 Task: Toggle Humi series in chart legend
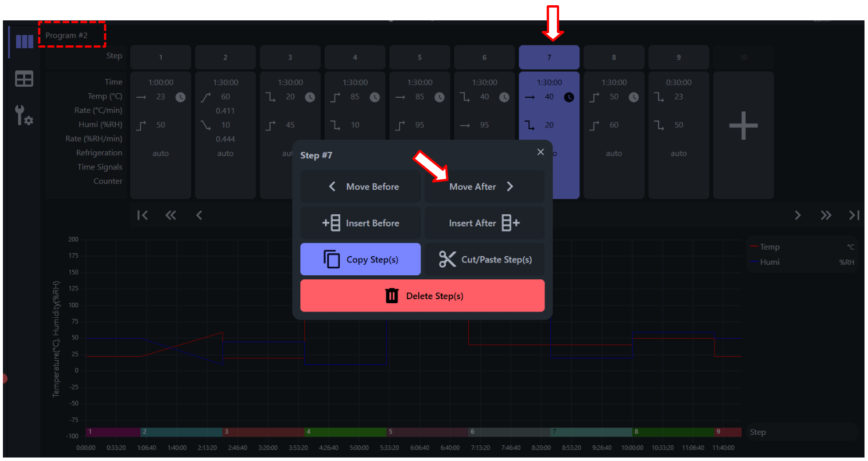[x=802, y=262]
